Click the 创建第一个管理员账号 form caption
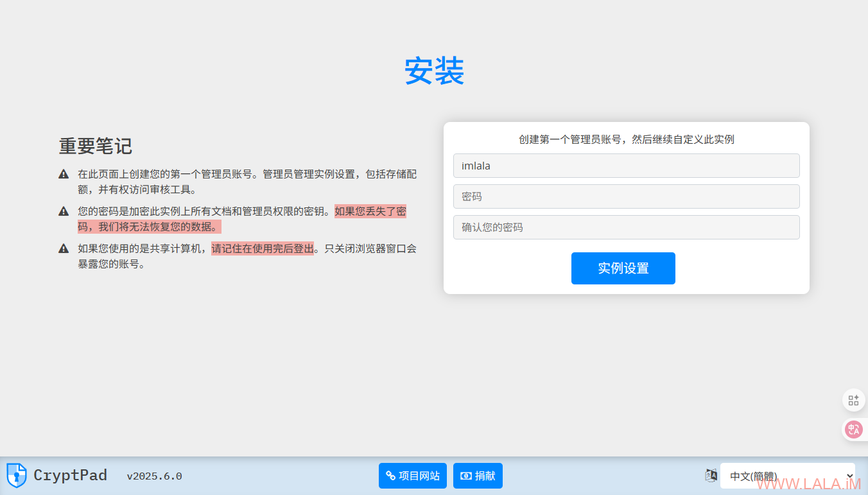This screenshot has width=868, height=495. pyautogui.click(x=626, y=139)
